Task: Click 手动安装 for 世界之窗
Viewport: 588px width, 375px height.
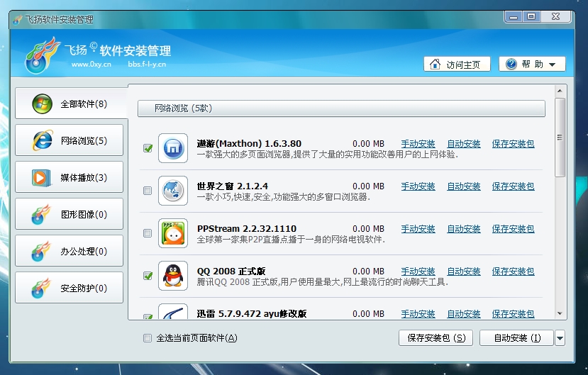Action: pyautogui.click(x=418, y=186)
